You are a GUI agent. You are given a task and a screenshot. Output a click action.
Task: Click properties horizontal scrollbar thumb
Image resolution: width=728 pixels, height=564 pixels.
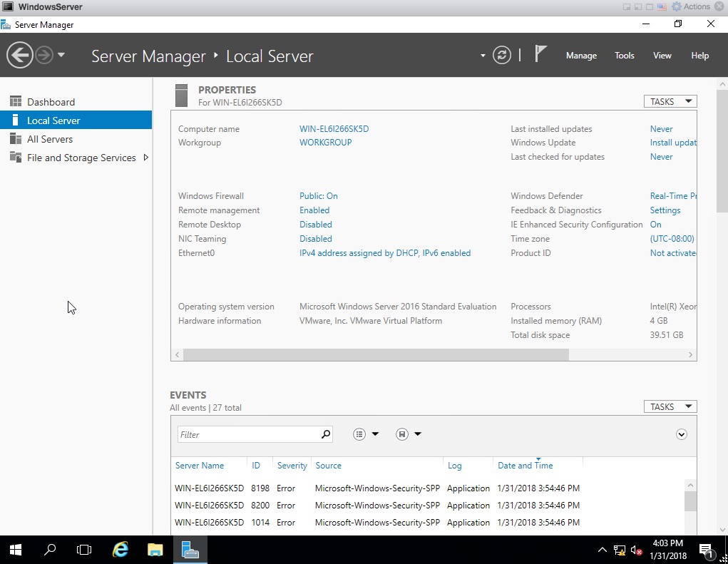click(376, 354)
